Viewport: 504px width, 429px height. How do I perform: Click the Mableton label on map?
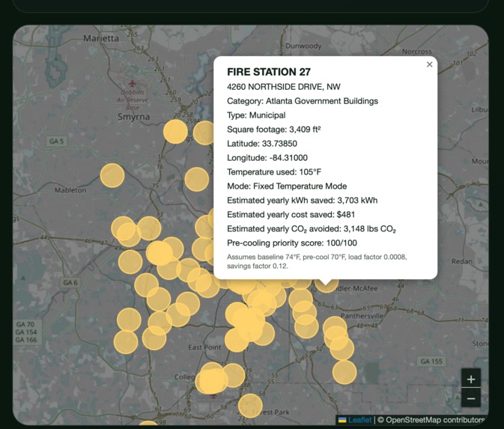(x=70, y=190)
